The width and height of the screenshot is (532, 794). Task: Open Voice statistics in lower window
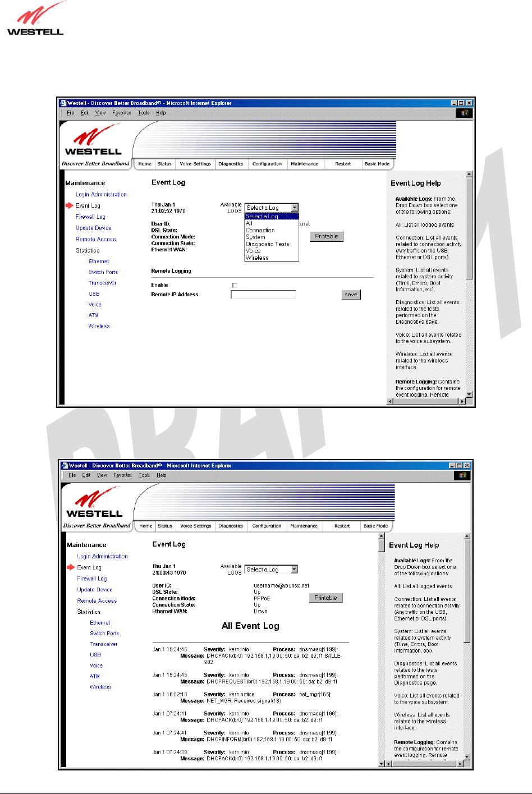click(96, 666)
